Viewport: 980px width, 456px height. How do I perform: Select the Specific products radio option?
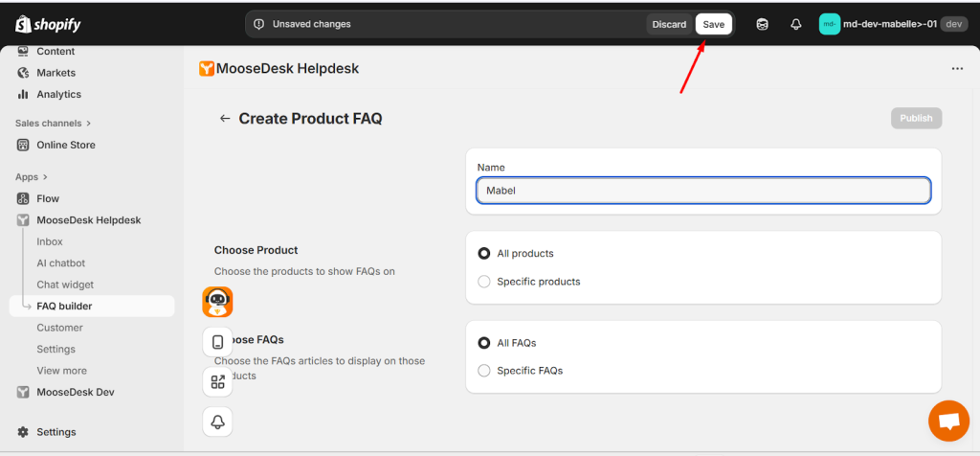coord(484,282)
